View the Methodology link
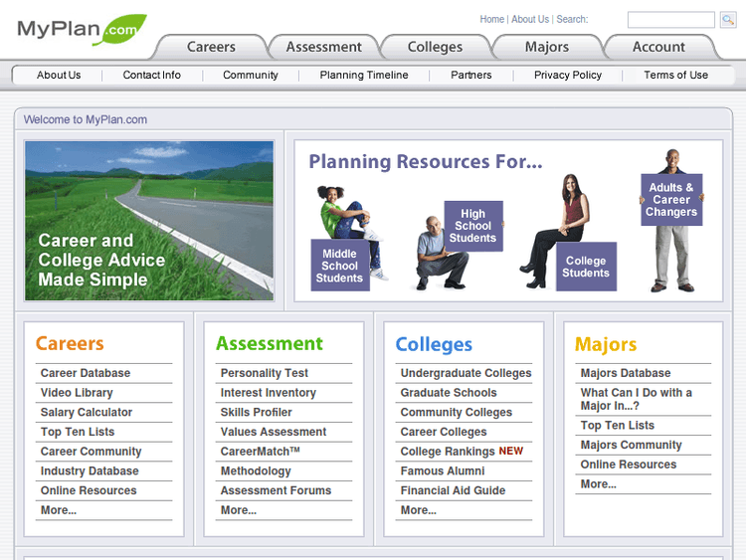 [256, 471]
